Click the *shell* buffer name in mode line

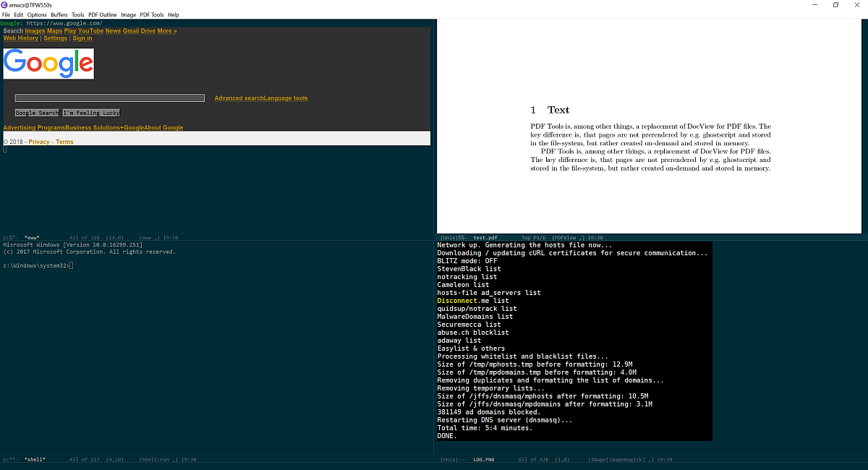coord(35,460)
